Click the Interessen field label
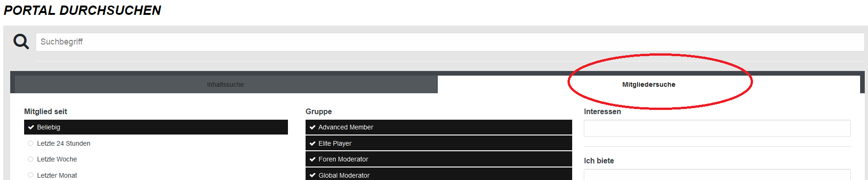 point(602,111)
